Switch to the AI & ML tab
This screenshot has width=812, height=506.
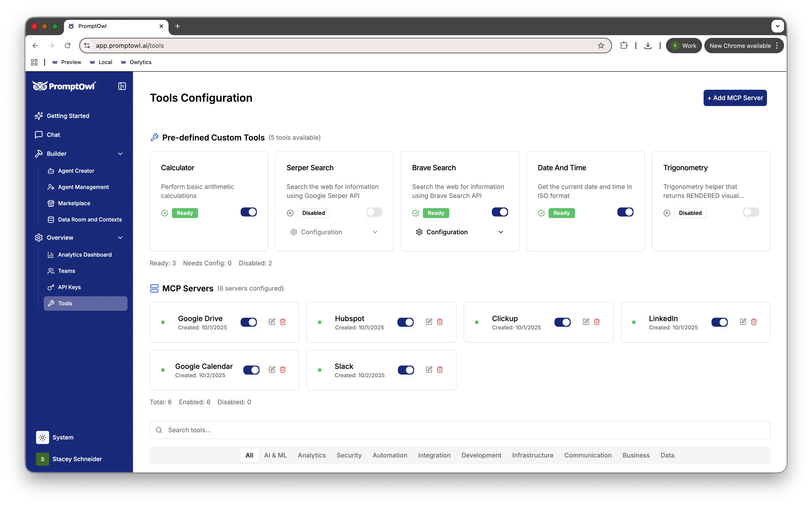point(276,455)
